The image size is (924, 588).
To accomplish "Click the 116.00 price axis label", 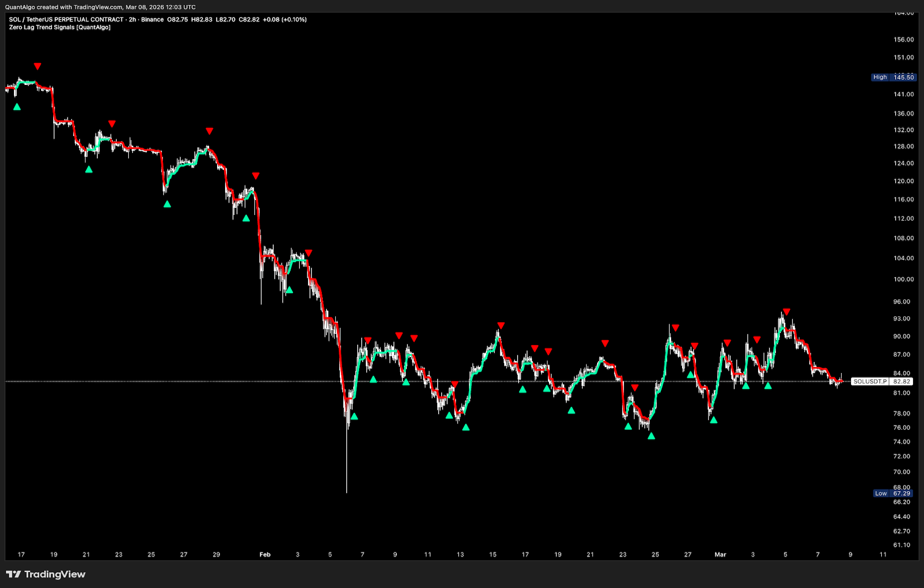I will tap(904, 199).
